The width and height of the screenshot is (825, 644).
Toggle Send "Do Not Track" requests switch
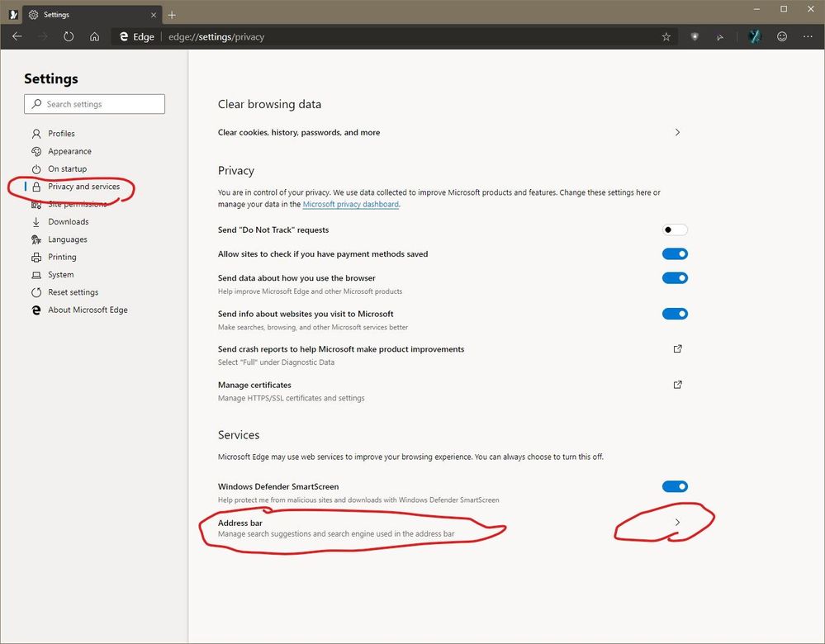click(x=675, y=230)
